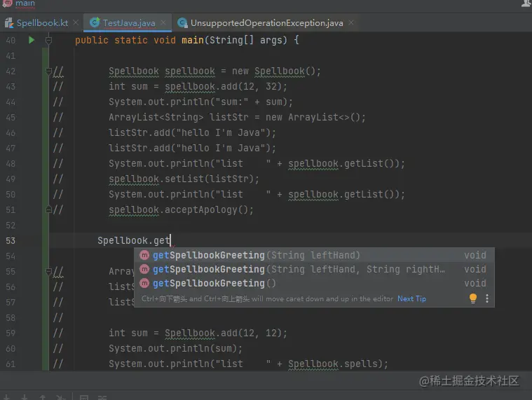Click the lightbulb icon in completion popup
Image resolution: width=532 pixels, height=400 pixels.
click(473, 298)
